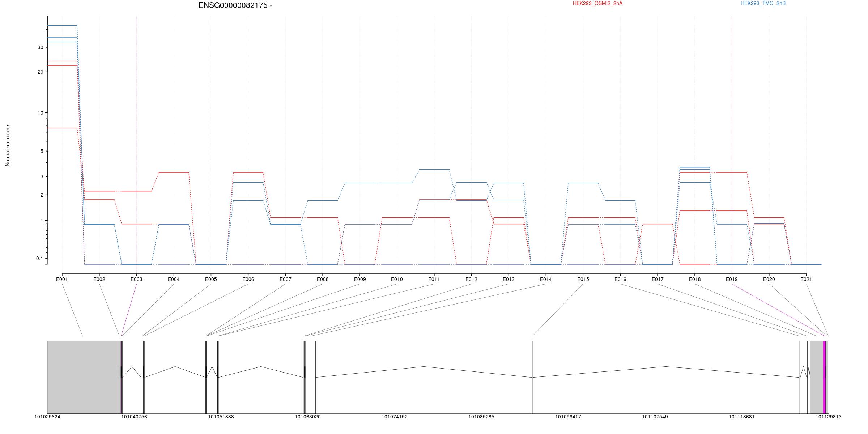Click the y-axis tick value 10
868x434 pixels.
[40, 113]
